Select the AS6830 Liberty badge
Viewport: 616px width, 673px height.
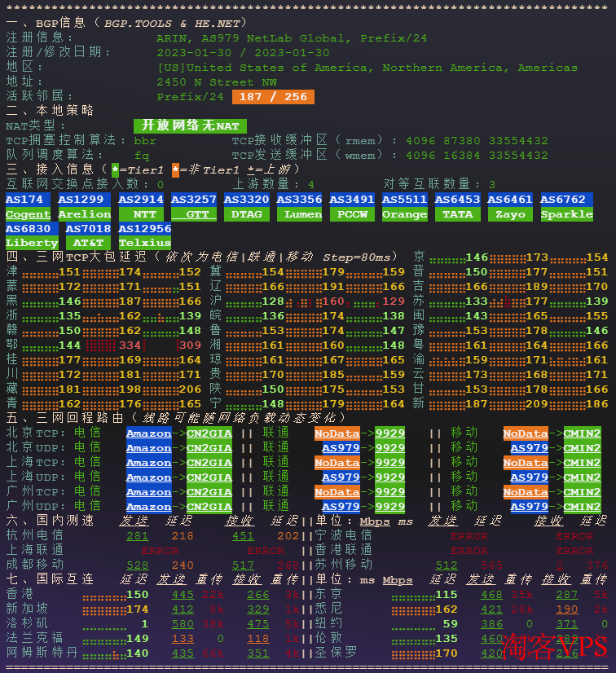click(x=32, y=235)
